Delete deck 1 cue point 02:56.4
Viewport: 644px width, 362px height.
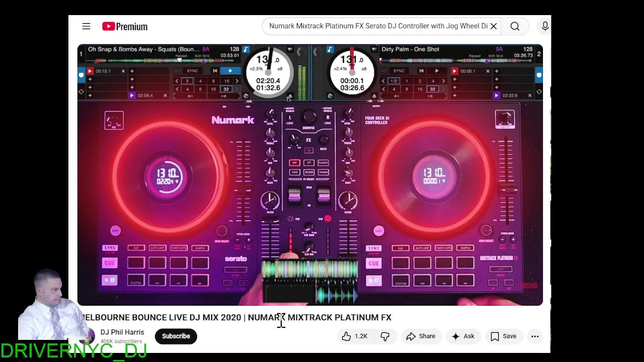pos(166,96)
